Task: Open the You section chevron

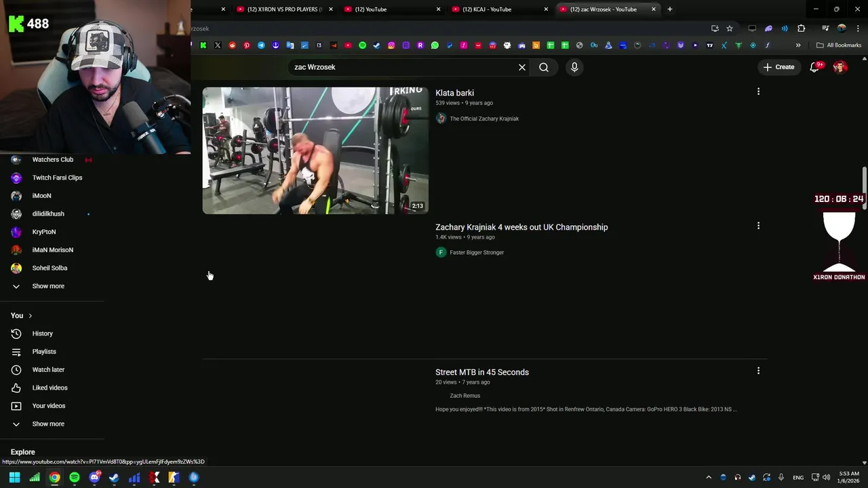Action: pos(30,316)
